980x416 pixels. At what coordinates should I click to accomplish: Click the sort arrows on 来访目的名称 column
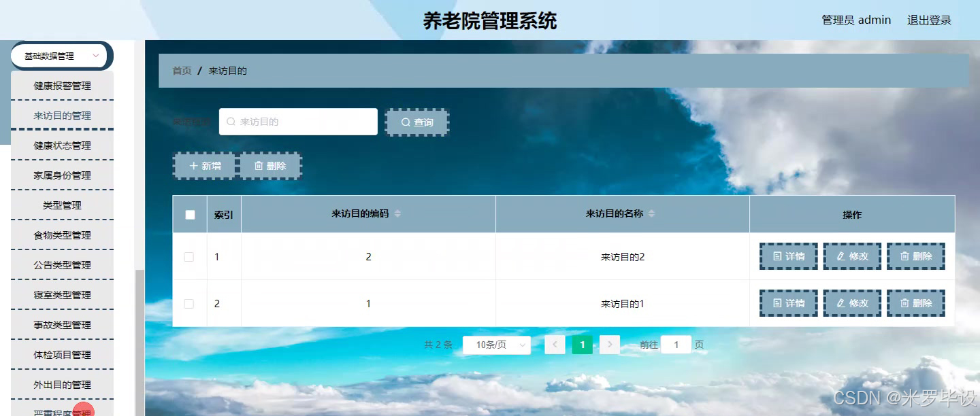coord(652,213)
